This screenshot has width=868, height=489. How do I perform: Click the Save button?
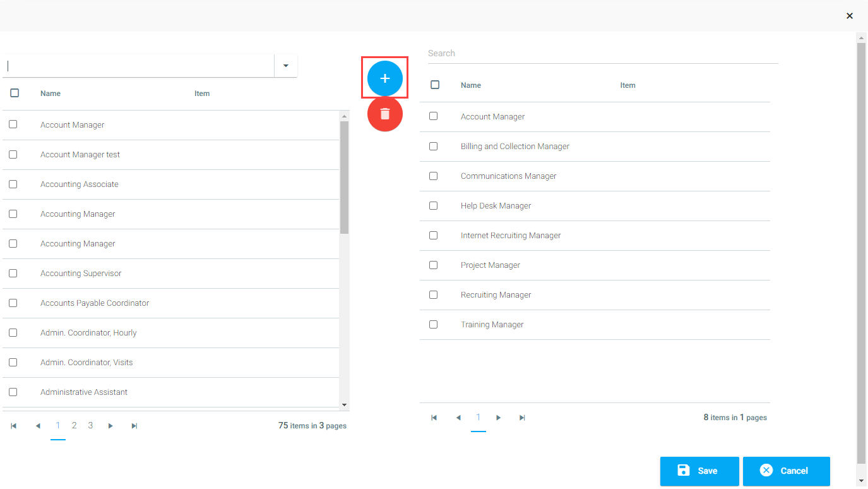pyautogui.click(x=699, y=471)
